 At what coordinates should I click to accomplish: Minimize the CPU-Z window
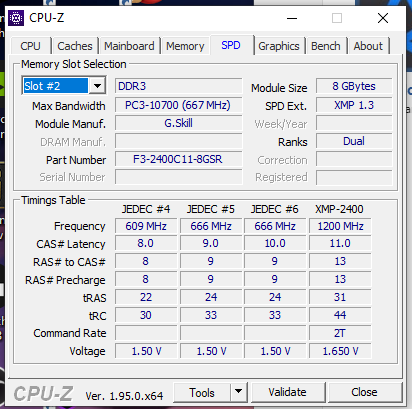[x=292, y=18]
